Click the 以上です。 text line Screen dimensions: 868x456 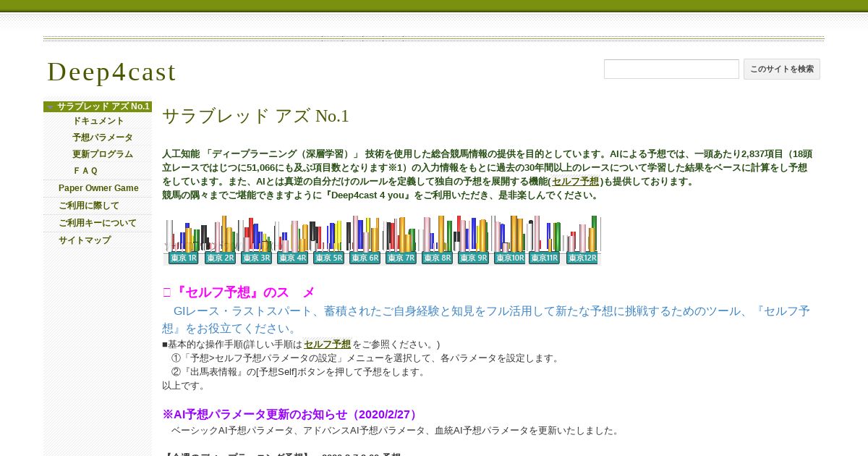pos(185,386)
